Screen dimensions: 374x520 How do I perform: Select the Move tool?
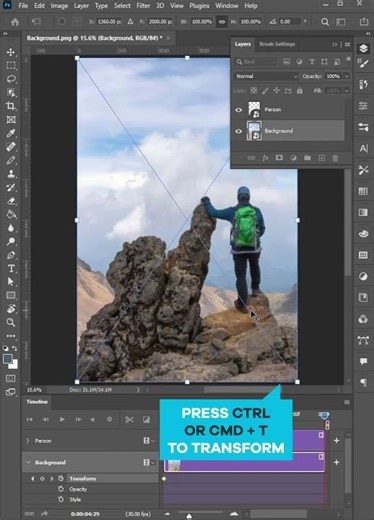click(11, 52)
